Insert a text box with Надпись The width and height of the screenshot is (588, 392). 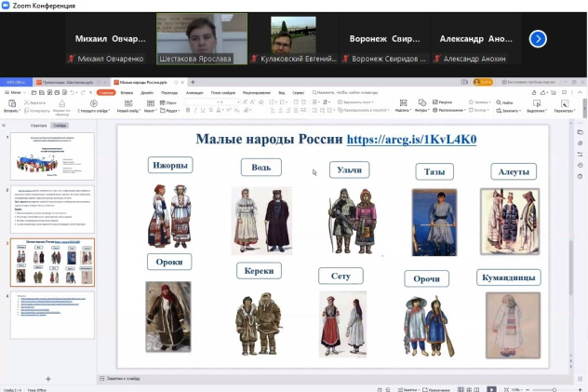click(402, 103)
